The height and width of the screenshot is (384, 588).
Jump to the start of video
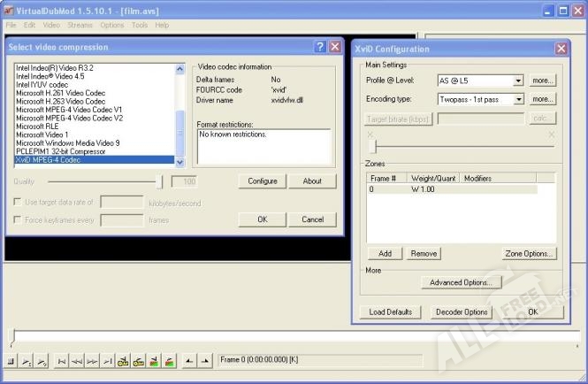[x=61, y=361]
